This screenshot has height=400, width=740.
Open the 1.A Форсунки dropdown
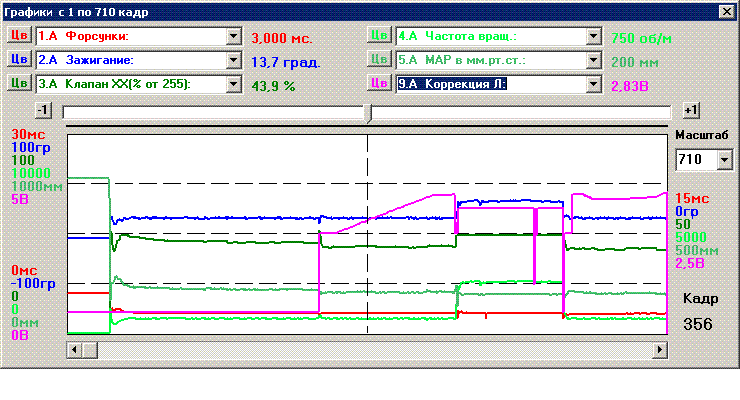[x=234, y=36]
